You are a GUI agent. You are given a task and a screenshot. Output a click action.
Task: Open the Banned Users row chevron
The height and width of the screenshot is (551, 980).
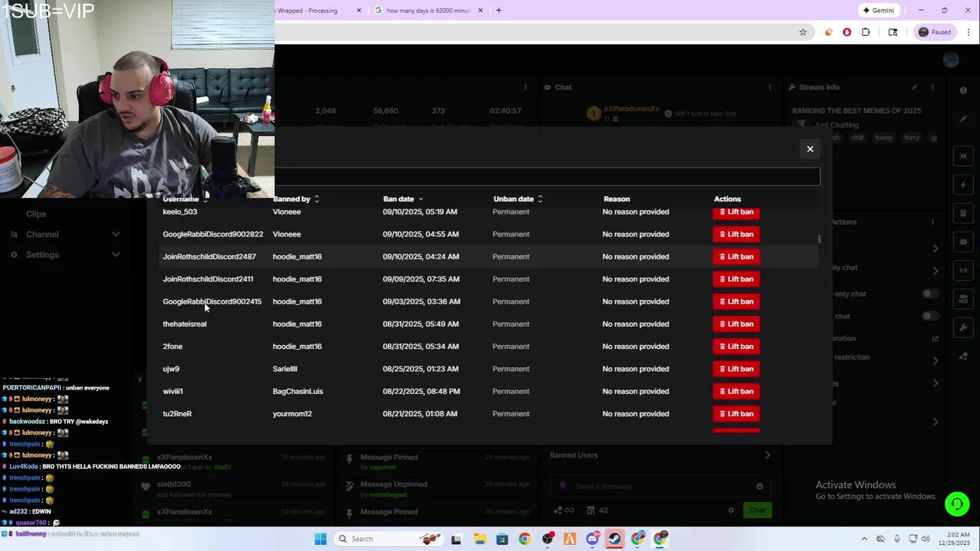[x=768, y=455]
